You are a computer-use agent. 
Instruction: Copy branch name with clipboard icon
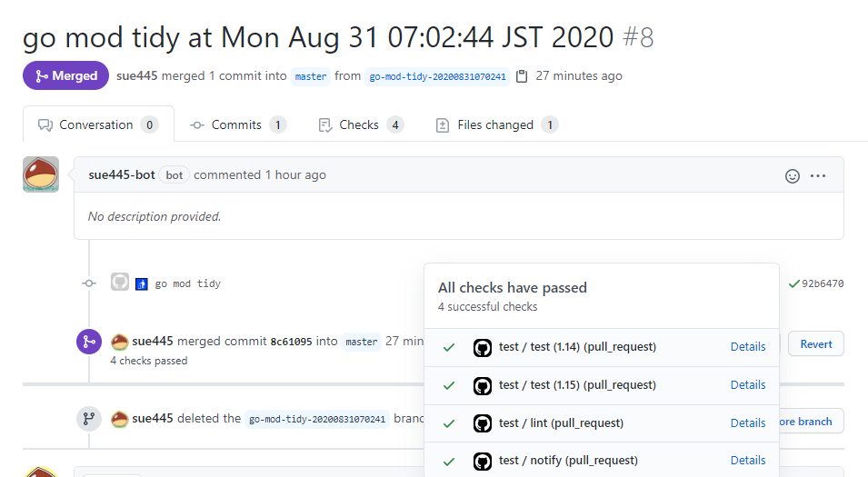[522, 76]
